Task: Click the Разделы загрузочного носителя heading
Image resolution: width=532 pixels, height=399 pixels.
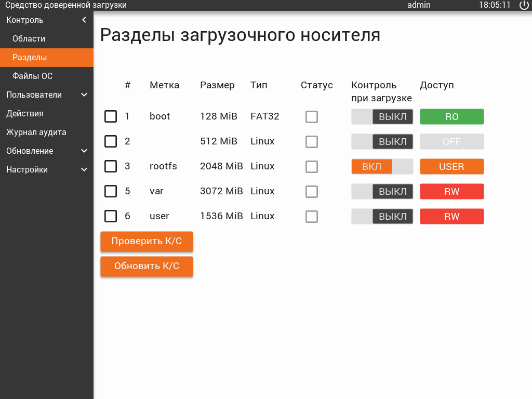Action: [x=240, y=35]
